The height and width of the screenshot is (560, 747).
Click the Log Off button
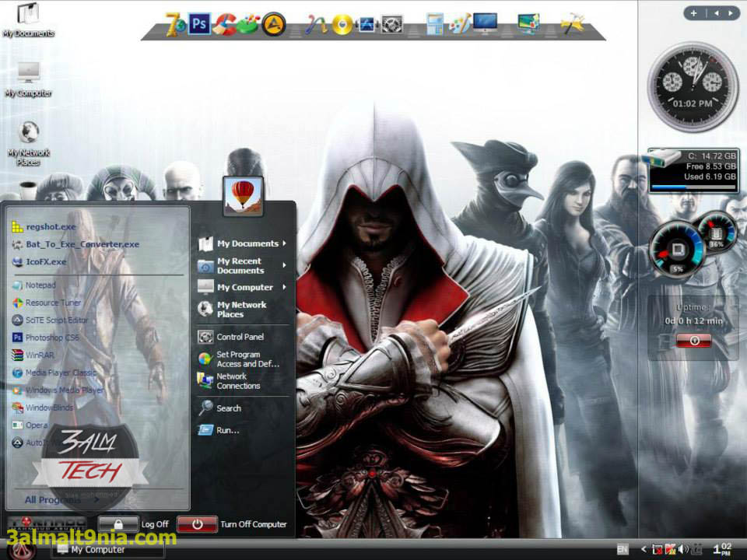135,524
